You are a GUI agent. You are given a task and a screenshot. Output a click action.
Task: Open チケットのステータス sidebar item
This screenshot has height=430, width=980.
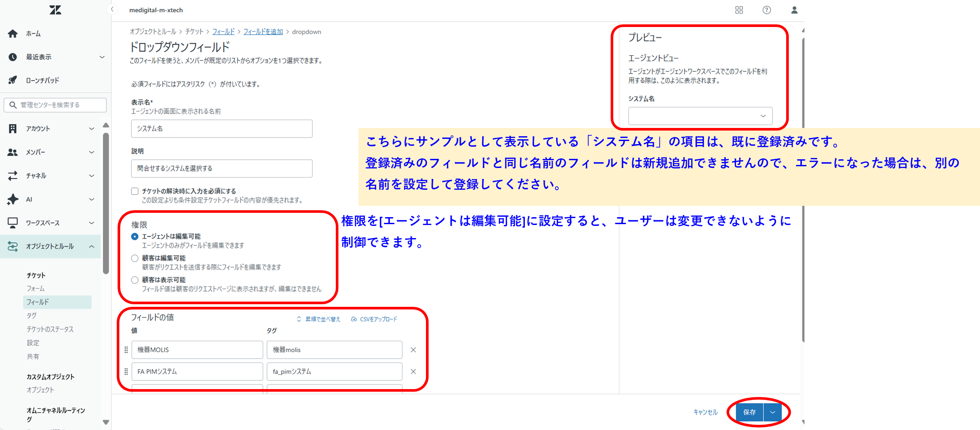(x=50, y=329)
